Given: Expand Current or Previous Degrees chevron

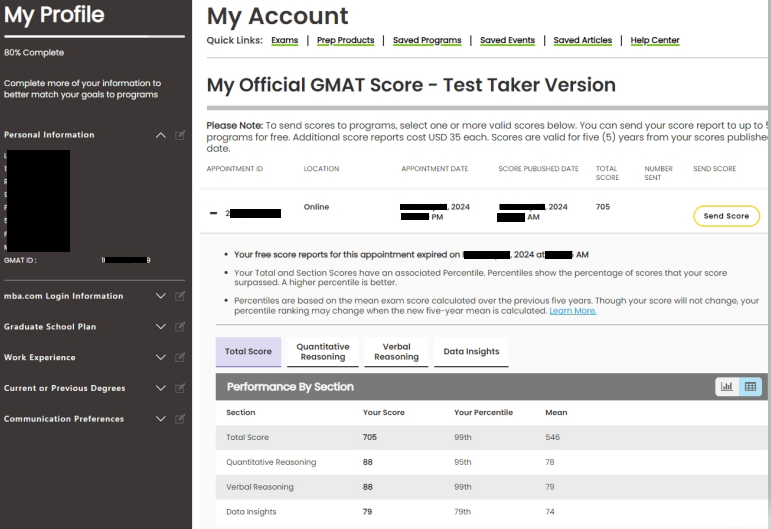Looking at the screenshot, I should pyautogui.click(x=161, y=388).
